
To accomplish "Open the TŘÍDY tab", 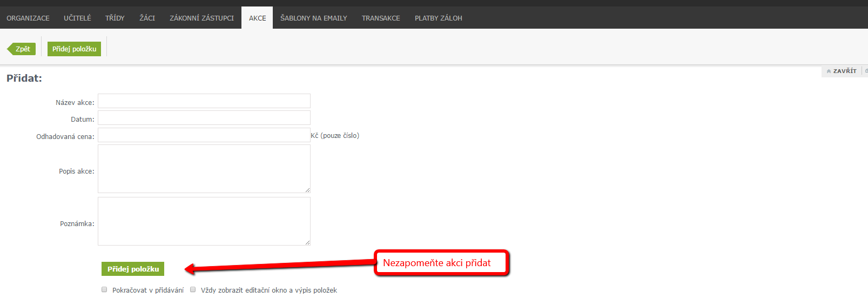I will [115, 18].
